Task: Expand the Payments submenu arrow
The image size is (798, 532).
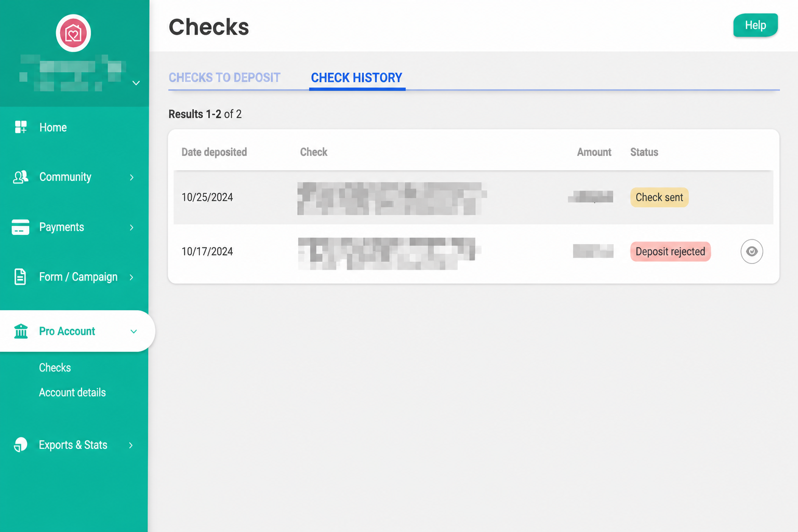Action: coord(131,227)
